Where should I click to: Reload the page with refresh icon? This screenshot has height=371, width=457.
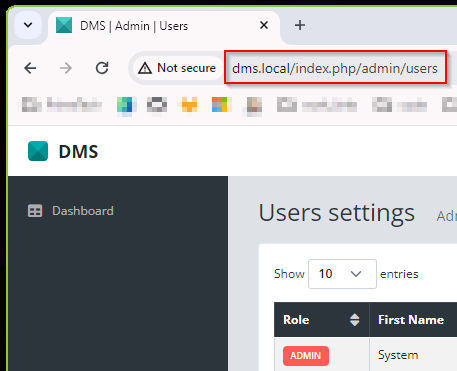point(102,68)
